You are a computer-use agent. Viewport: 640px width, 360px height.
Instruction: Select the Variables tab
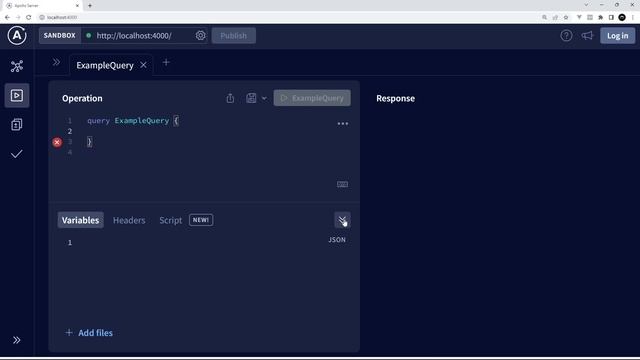pos(80,220)
